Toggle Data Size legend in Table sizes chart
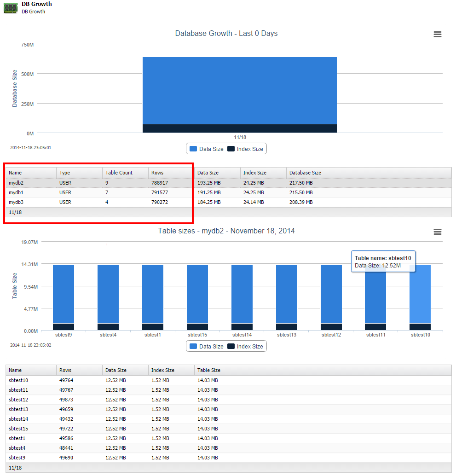 (x=206, y=346)
